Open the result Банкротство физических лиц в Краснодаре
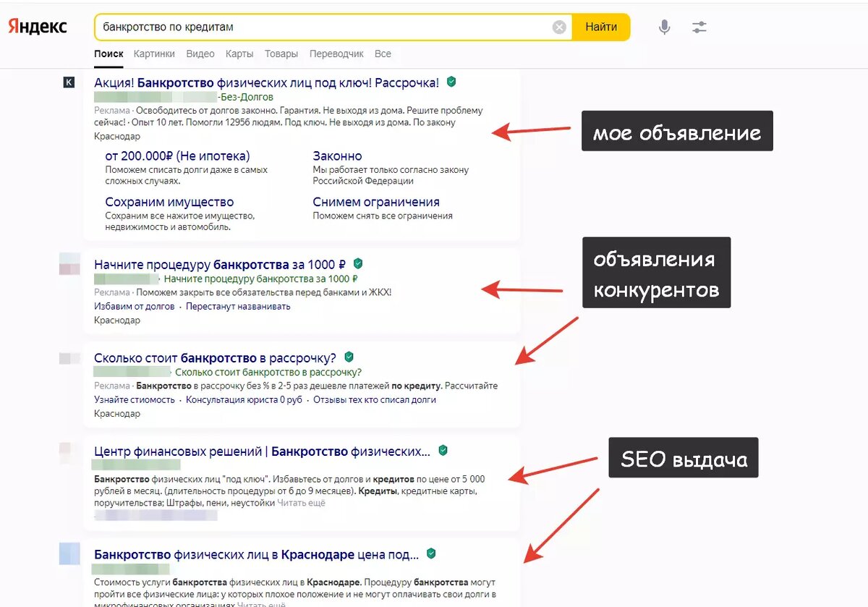This screenshot has width=868, height=607. coord(256,555)
